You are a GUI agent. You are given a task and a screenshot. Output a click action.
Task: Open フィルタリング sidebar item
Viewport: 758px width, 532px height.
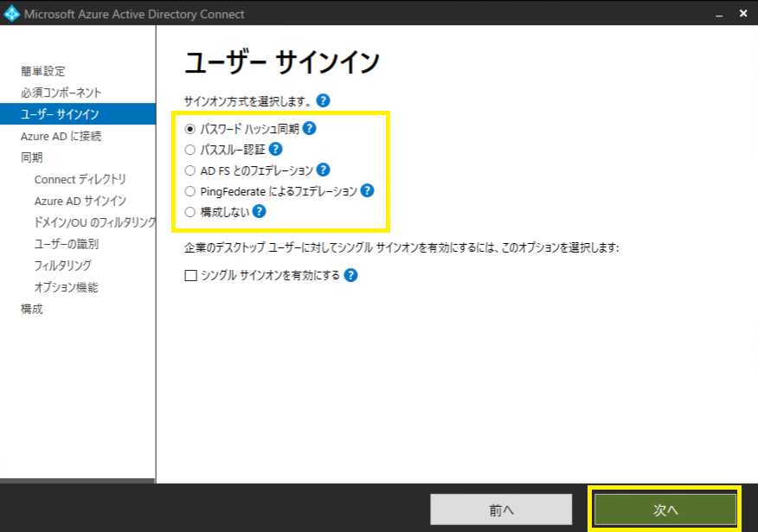pos(62,266)
